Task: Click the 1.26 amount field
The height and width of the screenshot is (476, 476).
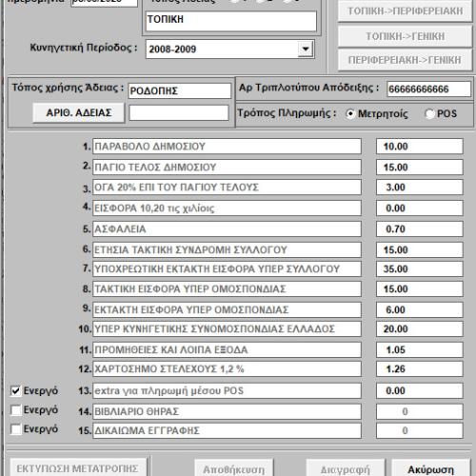Action: pyautogui.click(x=420, y=368)
